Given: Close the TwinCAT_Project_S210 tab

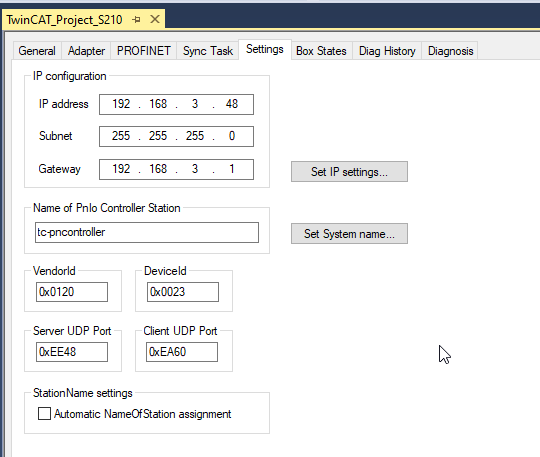Looking at the screenshot, I should [x=155, y=19].
